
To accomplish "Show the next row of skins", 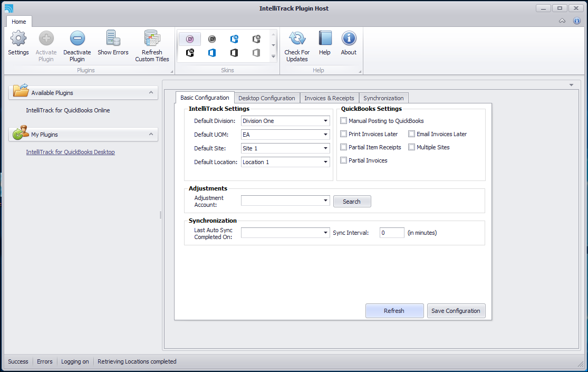I will click(x=273, y=45).
